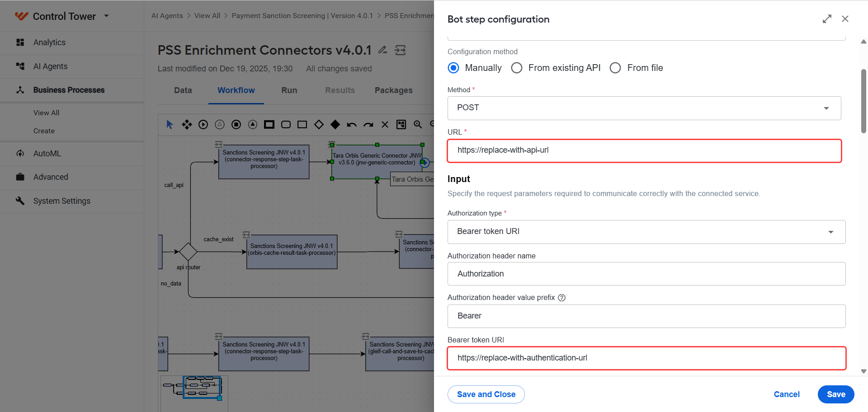Click Payment Sanction Screening breadcrumb link

point(302,16)
